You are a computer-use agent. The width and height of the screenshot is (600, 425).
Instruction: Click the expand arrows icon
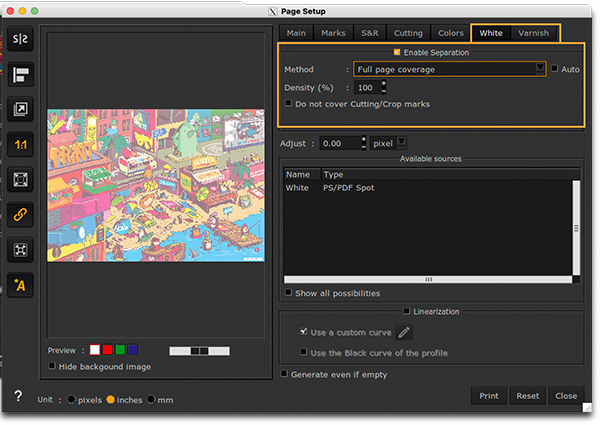(20, 249)
